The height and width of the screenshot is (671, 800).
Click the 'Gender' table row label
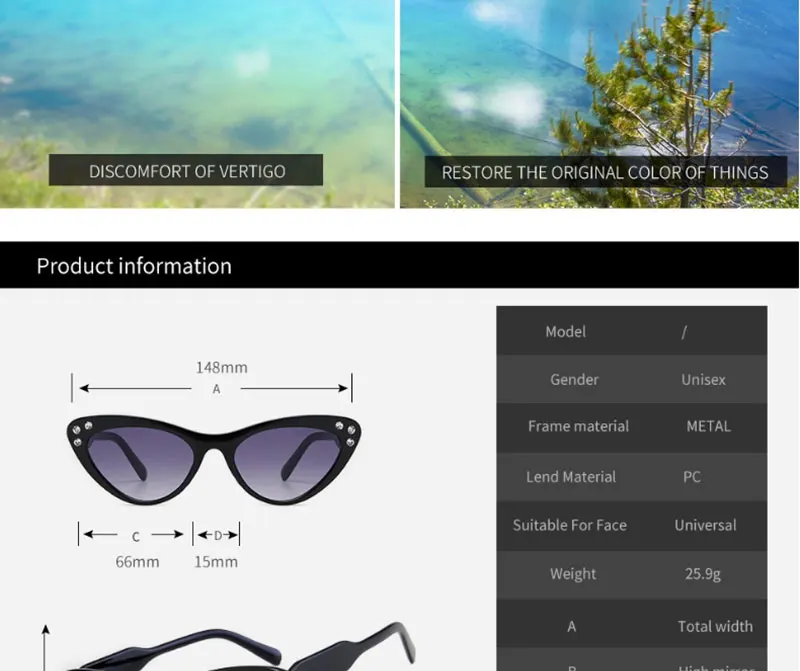pyautogui.click(x=574, y=380)
